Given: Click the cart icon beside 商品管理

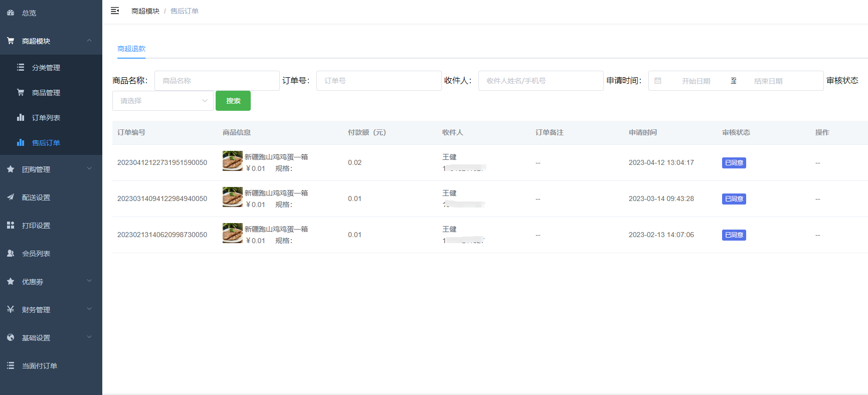Looking at the screenshot, I should tap(21, 92).
